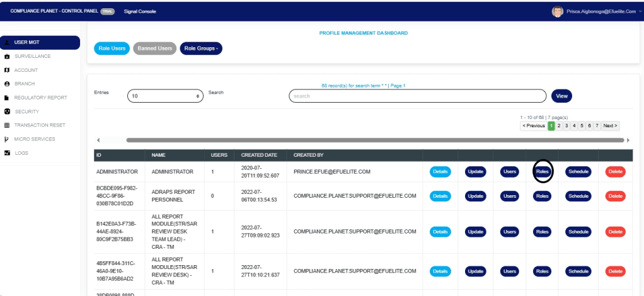The height and width of the screenshot is (296, 644).
Task: Go to page 2 of results
Action: [559, 126]
